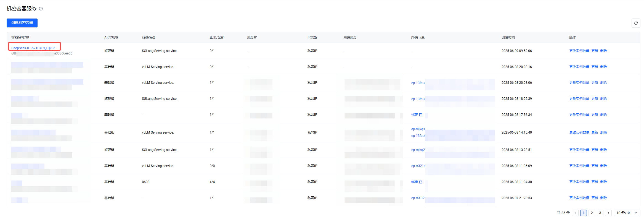Go to the previous page arrow
Screen dimensions: 644x224
coord(575,213)
